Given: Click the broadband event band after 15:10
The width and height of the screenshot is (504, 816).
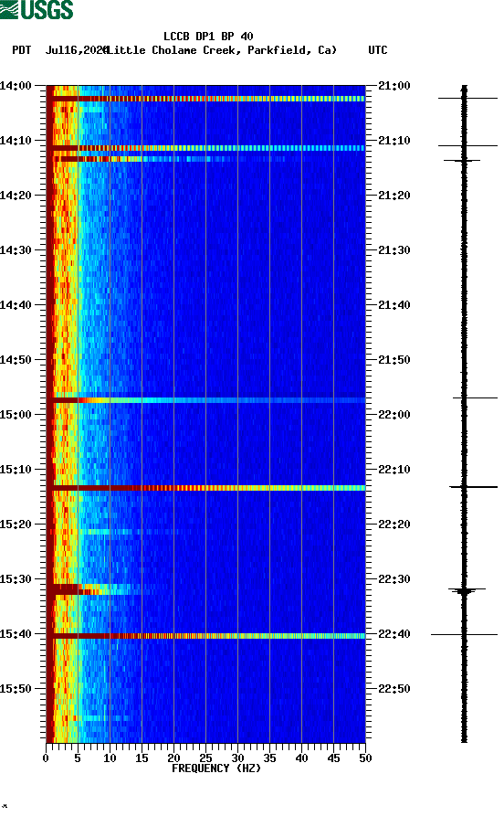Looking at the screenshot, I should (205, 488).
